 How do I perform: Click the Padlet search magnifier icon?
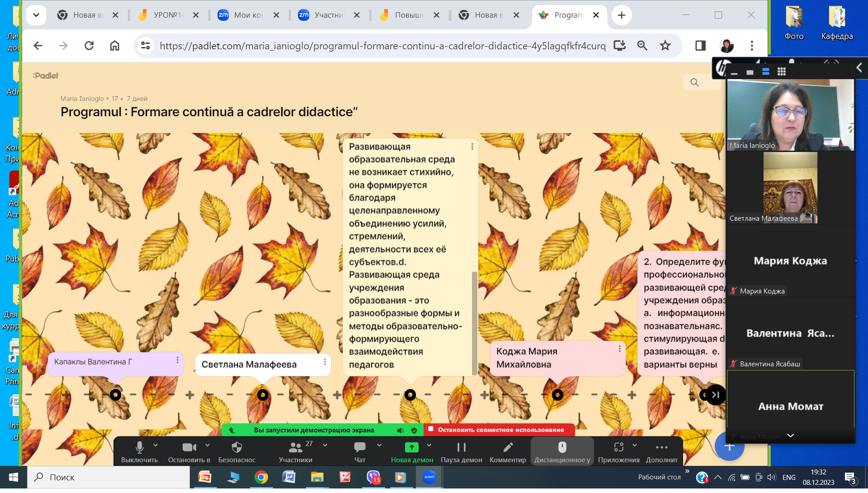[x=694, y=83]
